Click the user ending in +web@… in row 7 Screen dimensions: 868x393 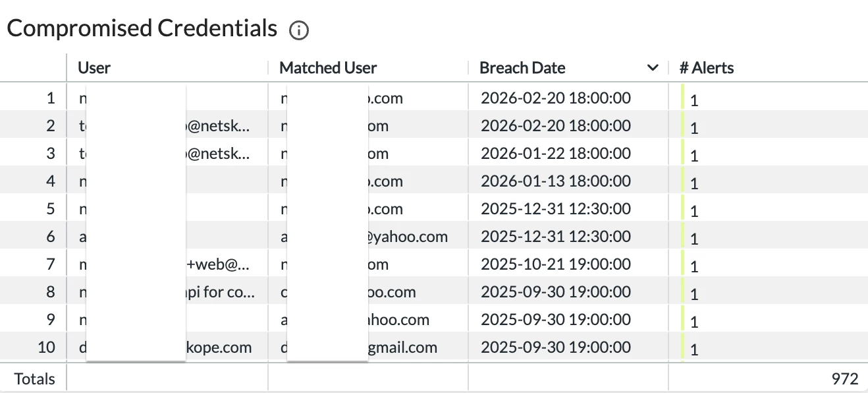click(x=219, y=264)
